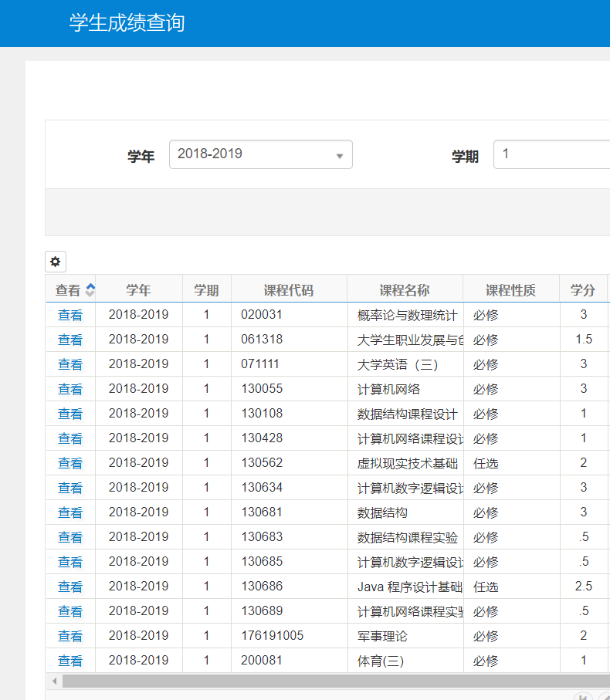Click the 学分 column header
610x700 pixels.
(583, 290)
